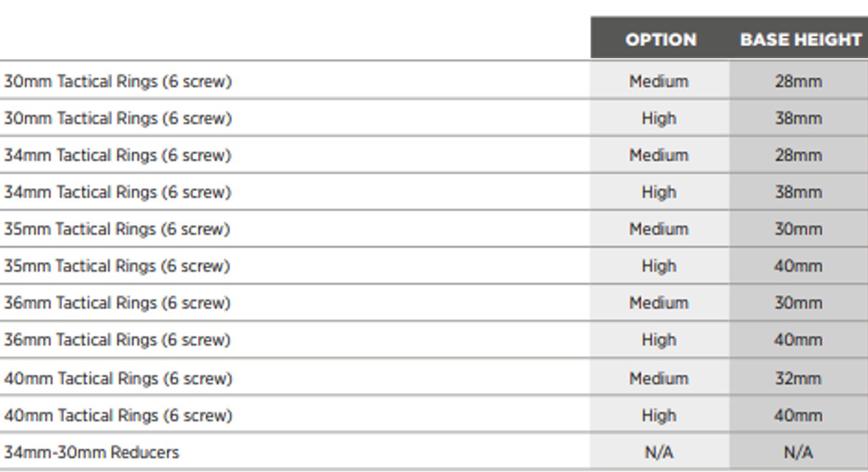Pick Medium option for 35mm Tactical Rings
The width and height of the screenshot is (868, 472).
pyautogui.click(x=659, y=229)
